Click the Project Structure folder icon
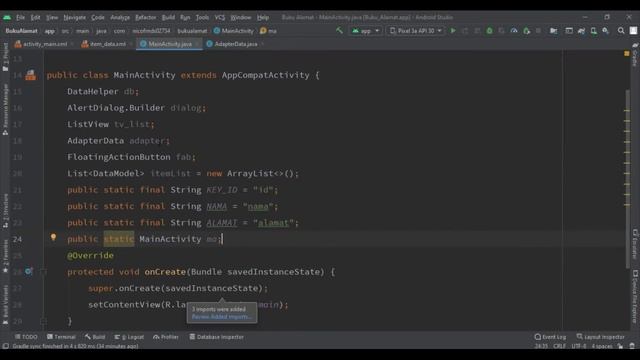Viewport: 640px width, 360px height. click(553, 31)
